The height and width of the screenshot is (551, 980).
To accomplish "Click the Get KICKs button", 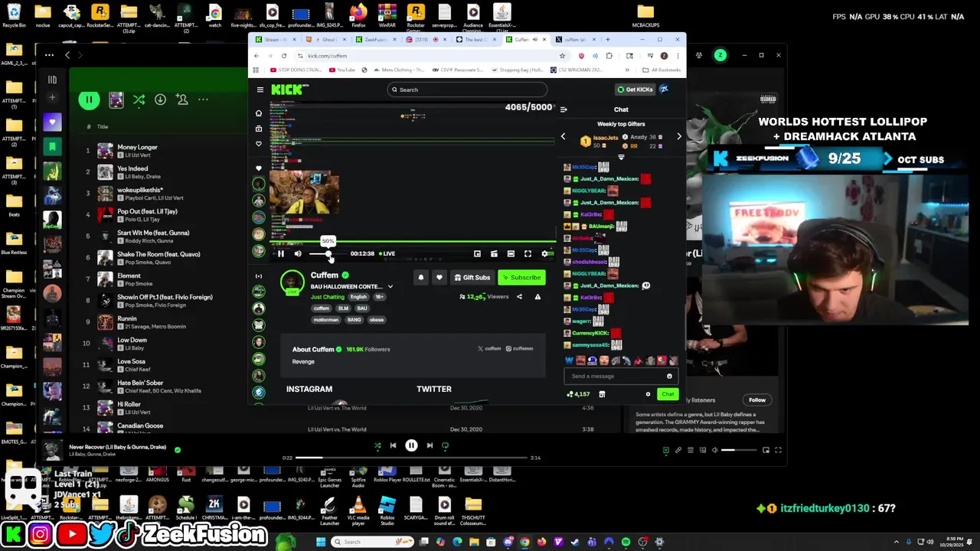I will click(635, 90).
